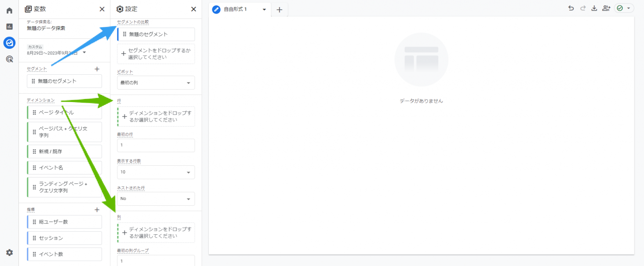This screenshot has width=644, height=266.
Task: Download the exploration data icon
Action: (x=594, y=8)
